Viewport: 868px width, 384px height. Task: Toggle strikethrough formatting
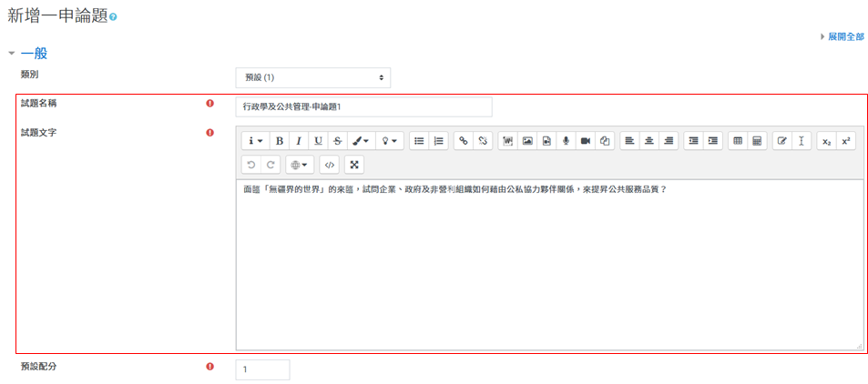[x=337, y=141]
